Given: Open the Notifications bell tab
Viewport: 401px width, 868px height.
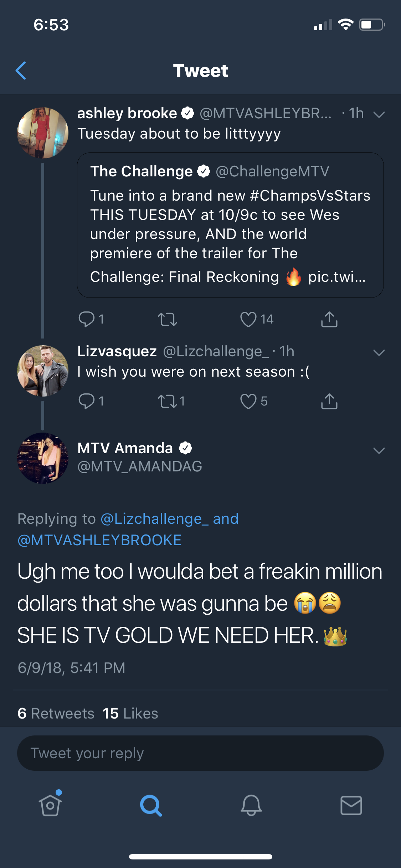Looking at the screenshot, I should click(251, 805).
